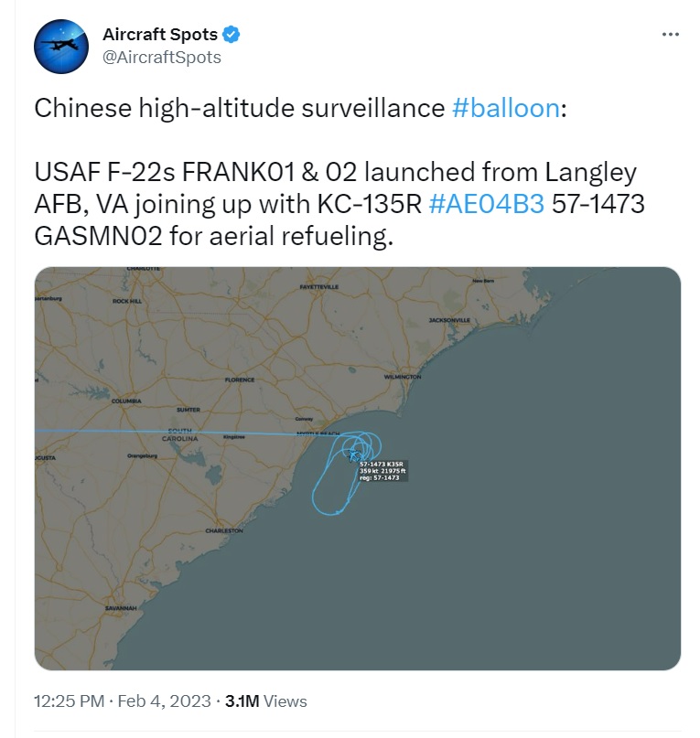Open the @AircraftSpots handle
The image size is (700, 738).
point(162,58)
